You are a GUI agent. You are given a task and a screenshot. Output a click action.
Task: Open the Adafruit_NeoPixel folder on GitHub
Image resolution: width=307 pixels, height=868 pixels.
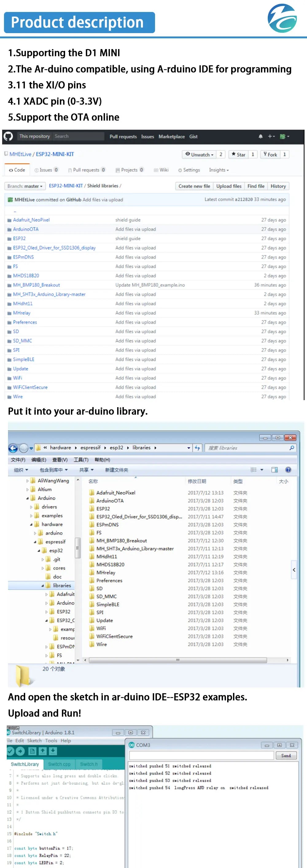pyautogui.click(x=31, y=220)
